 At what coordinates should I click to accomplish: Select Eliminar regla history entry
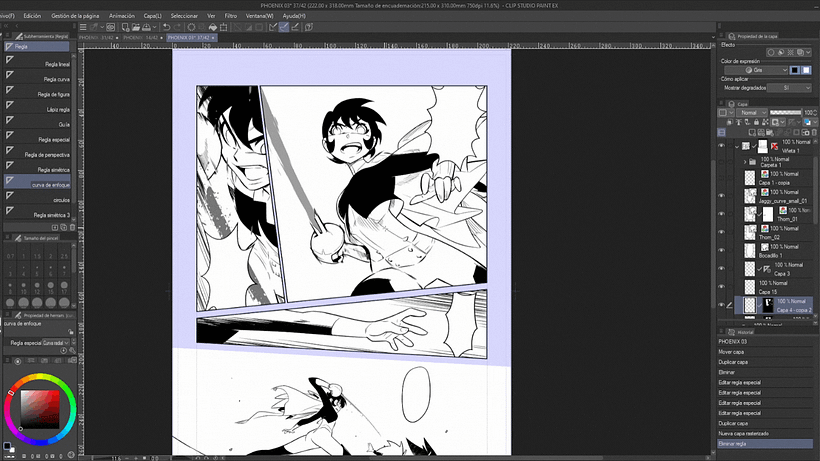tap(765, 444)
